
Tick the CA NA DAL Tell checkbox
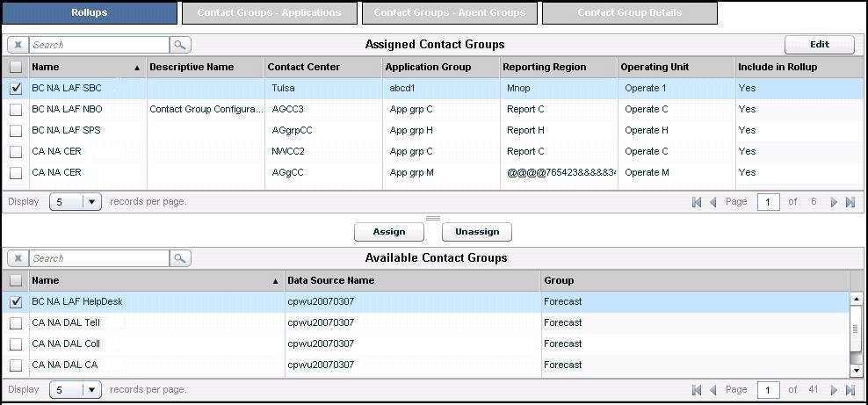pyautogui.click(x=16, y=323)
